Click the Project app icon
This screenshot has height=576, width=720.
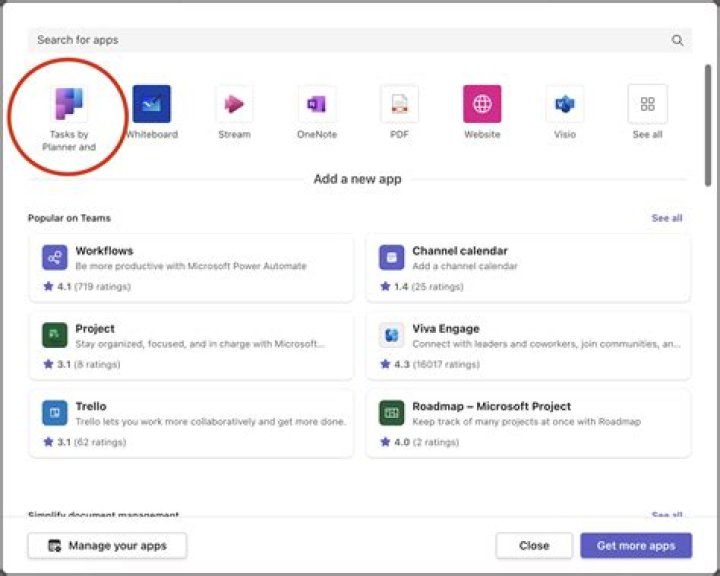coord(55,335)
